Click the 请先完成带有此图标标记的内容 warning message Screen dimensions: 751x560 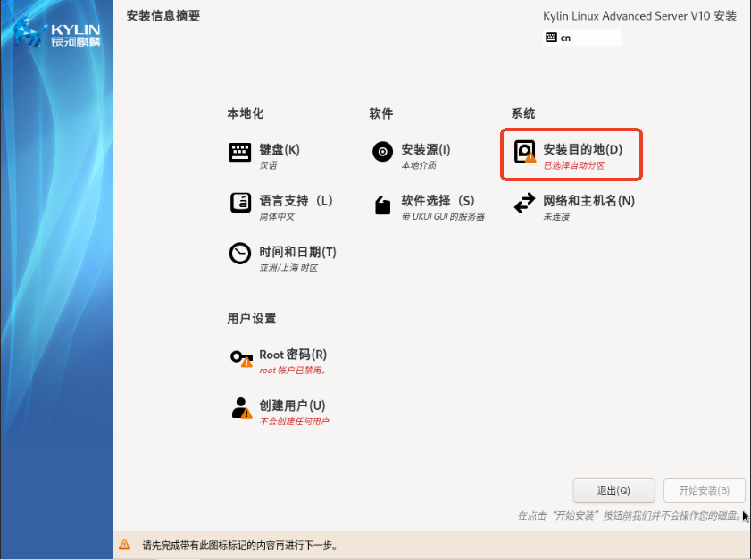pyautogui.click(x=240, y=545)
